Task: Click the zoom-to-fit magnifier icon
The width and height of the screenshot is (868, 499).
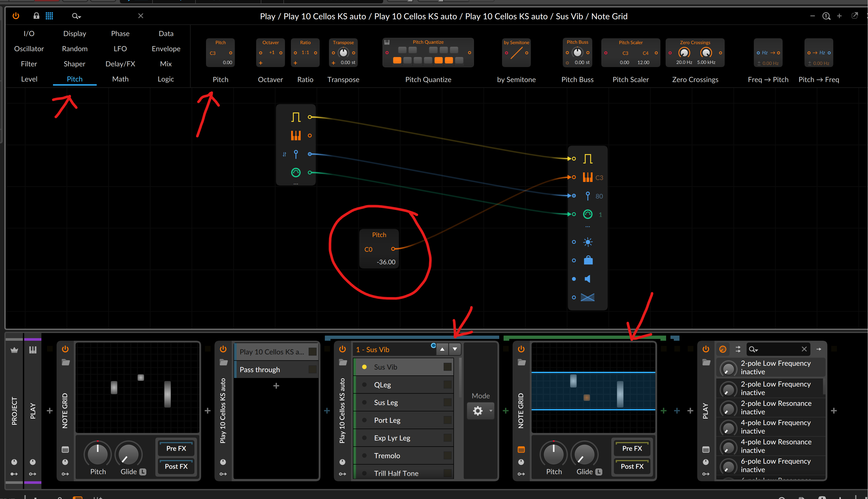Action: [x=826, y=16]
